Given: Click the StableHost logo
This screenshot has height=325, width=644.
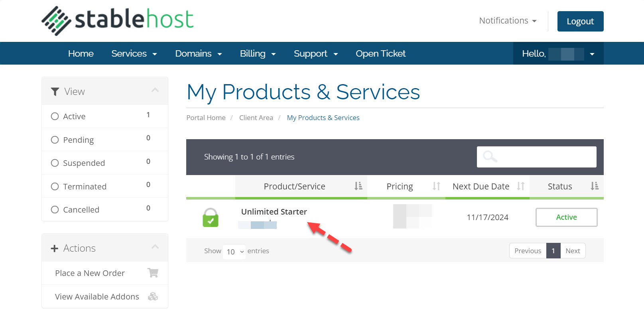Looking at the screenshot, I should point(118,21).
